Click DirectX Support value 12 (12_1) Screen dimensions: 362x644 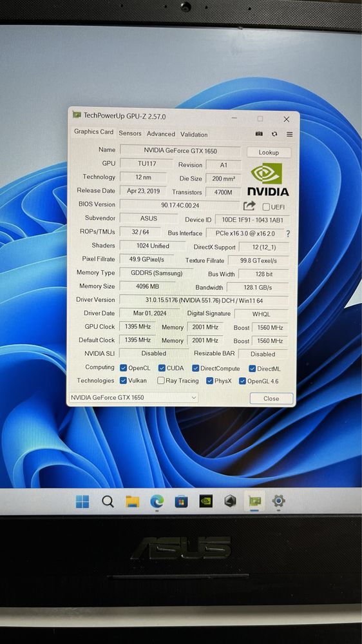coord(264,248)
